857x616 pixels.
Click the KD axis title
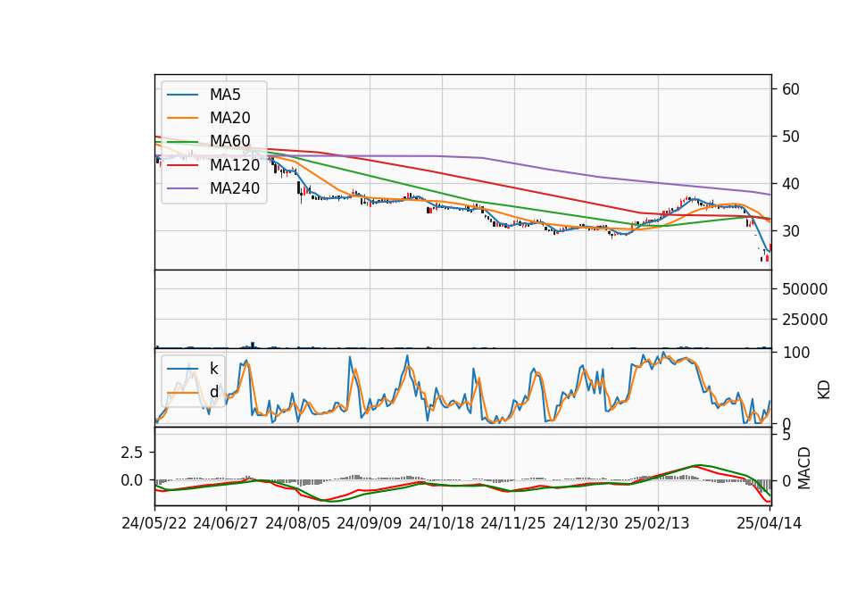click(x=824, y=389)
